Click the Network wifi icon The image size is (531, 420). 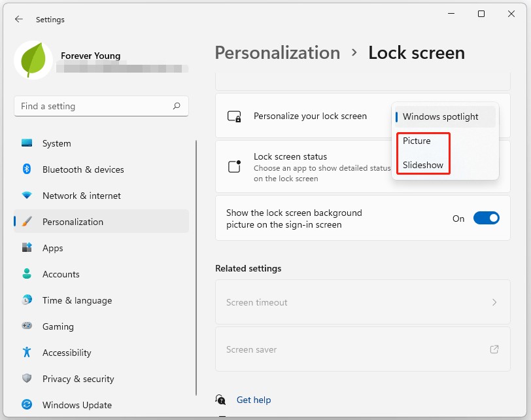pos(27,196)
